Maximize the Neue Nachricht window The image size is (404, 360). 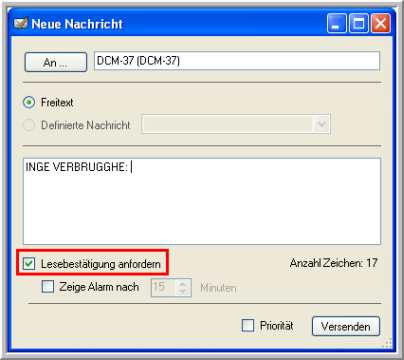tap(359, 23)
